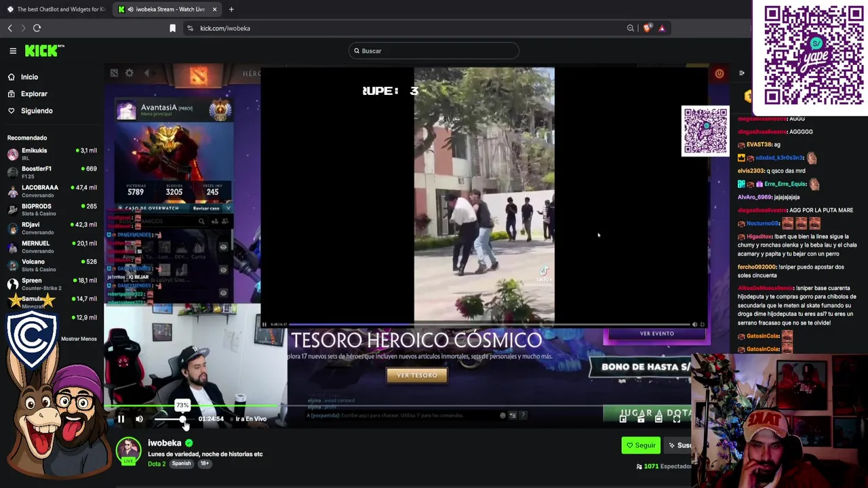
Task: Click the bookmark icon in address bar
Action: click(172, 28)
